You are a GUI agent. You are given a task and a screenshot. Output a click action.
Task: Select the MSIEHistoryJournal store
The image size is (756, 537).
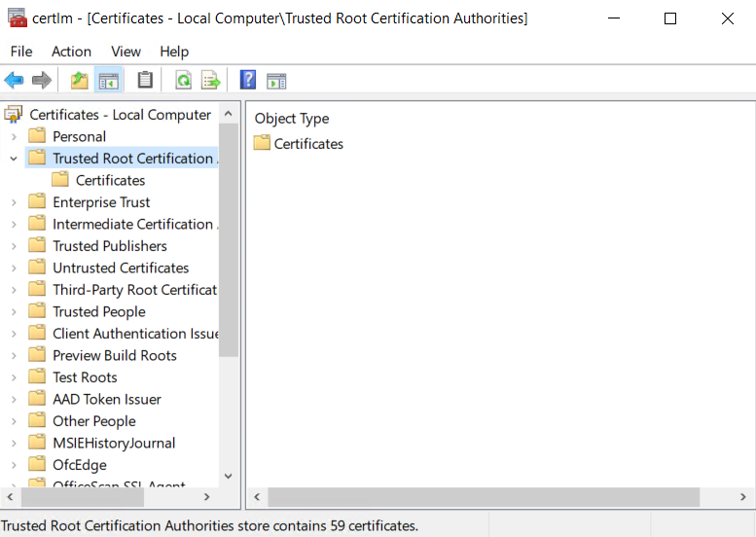[114, 443]
